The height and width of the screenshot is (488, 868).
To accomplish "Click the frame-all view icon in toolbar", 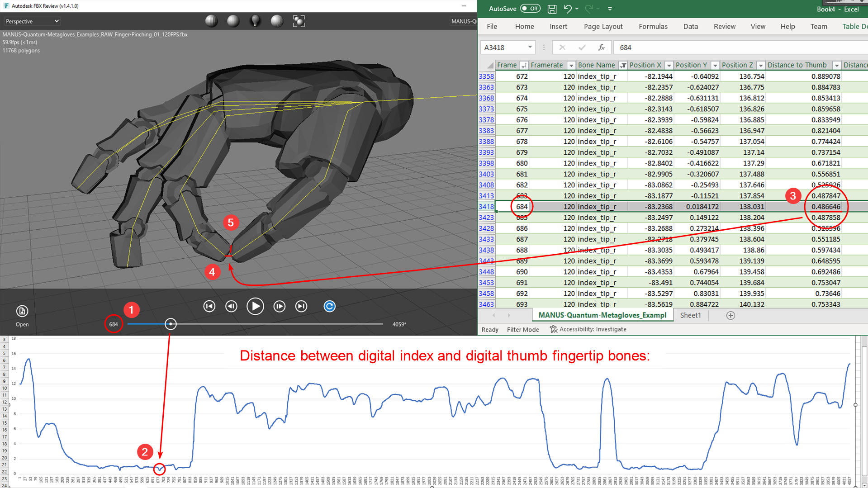I will click(299, 21).
